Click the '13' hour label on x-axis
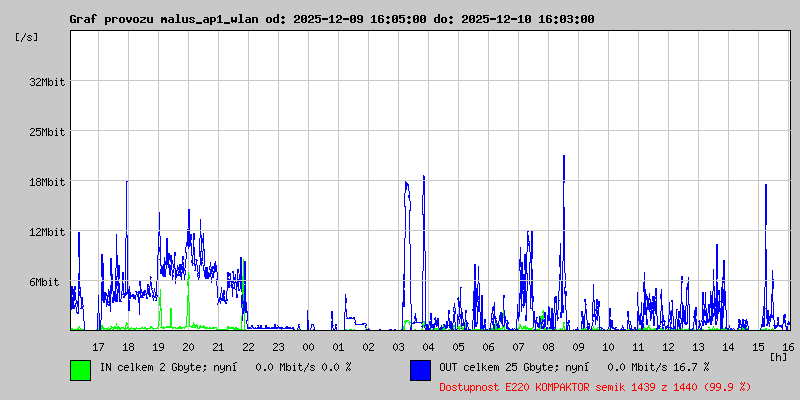800x400 pixels. 698,347
